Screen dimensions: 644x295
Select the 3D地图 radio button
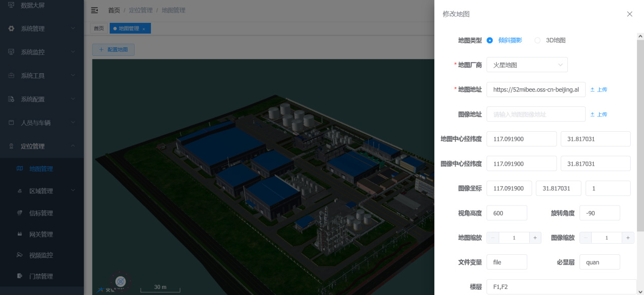coord(537,40)
